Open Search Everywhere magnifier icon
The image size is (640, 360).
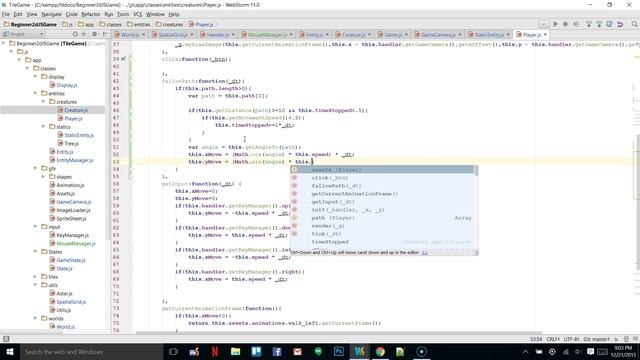(x=635, y=24)
